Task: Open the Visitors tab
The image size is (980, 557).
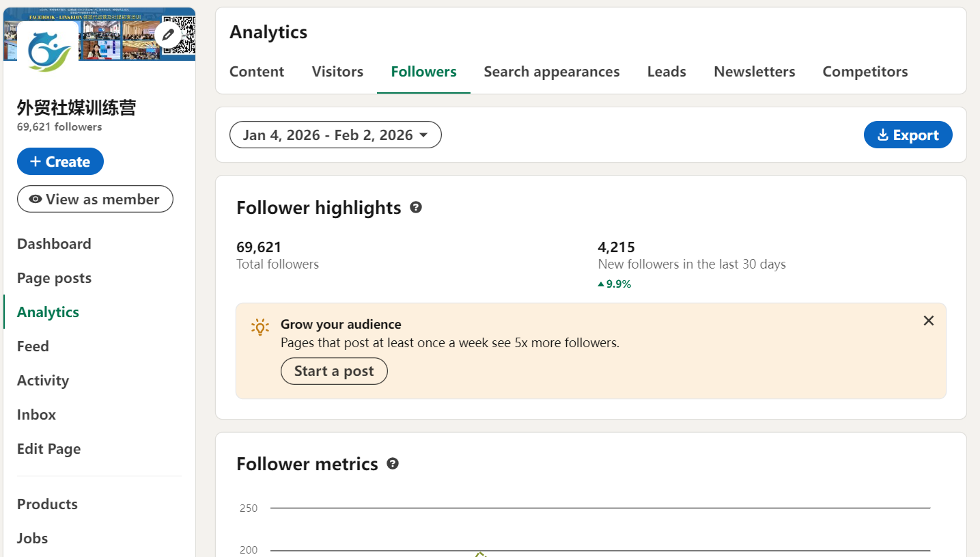Action: (x=337, y=72)
